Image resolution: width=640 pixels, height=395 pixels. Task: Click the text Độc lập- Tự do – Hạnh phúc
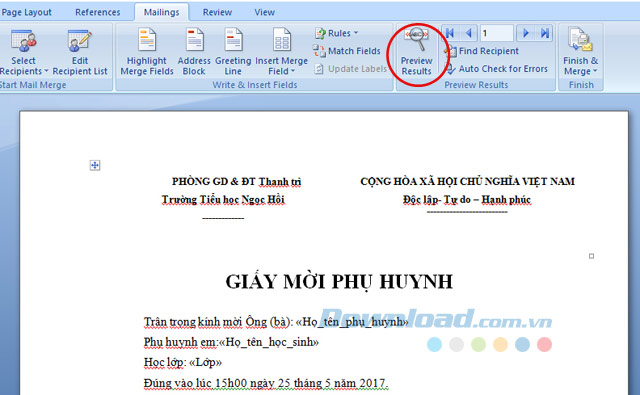tap(467, 200)
